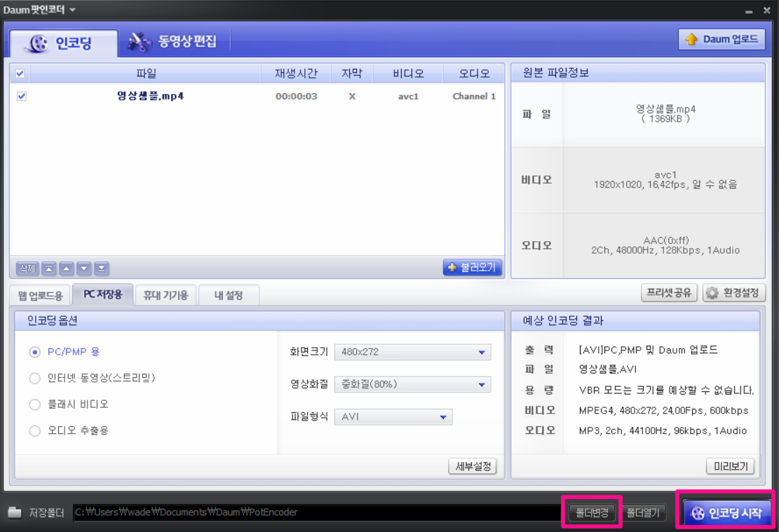This screenshot has height=532, width=779.
Task: Click the Daum 업로드 button
Action: [x=722, y=39]
